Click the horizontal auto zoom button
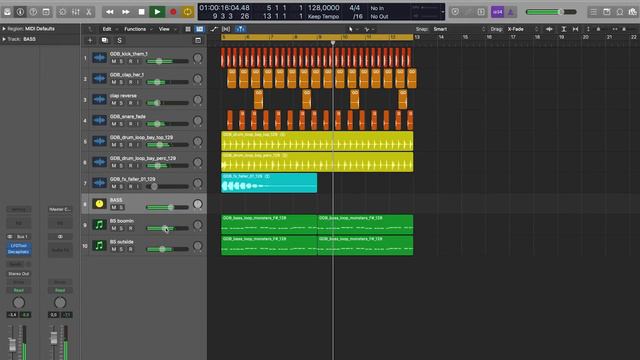Image resolution: width=640 pixels, height=360 pixels. click(575, 29)
